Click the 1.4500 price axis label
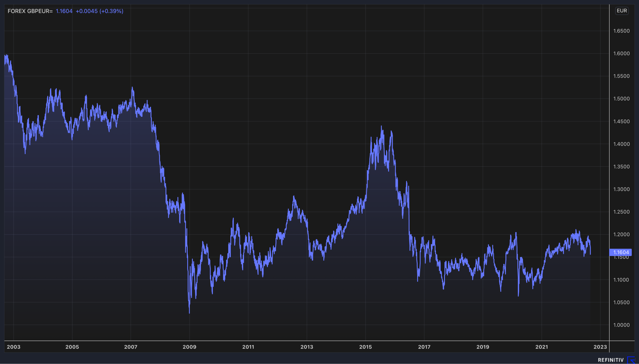 621,122
